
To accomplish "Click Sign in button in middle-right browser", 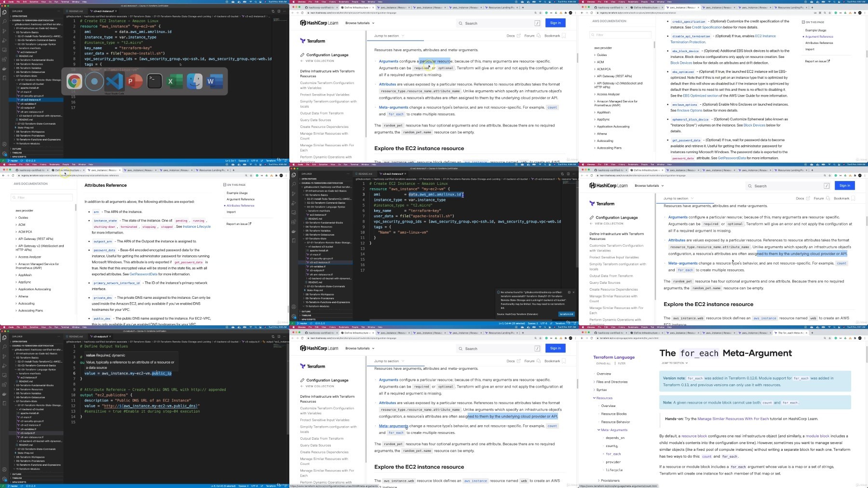I will pyautogui.click(x=845, y=185).
